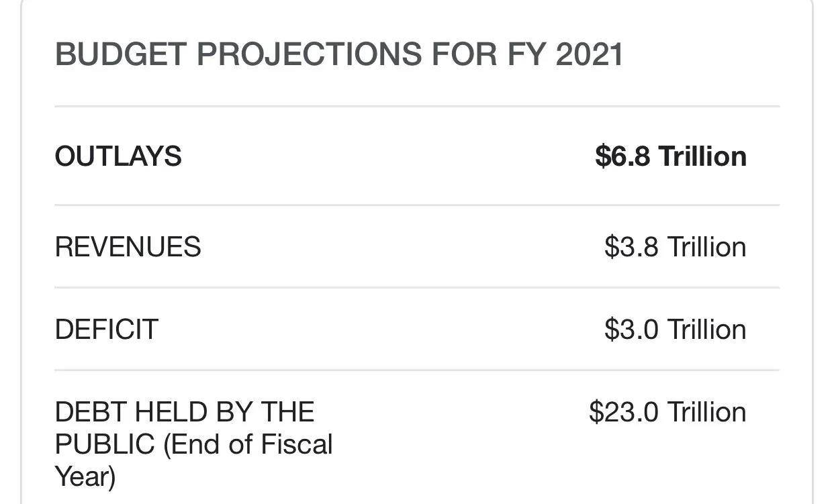Image resolution: width=834 pixels, height=504 pixels.
Task: Click the word Trillion in the deficit row
Action: 706,330
